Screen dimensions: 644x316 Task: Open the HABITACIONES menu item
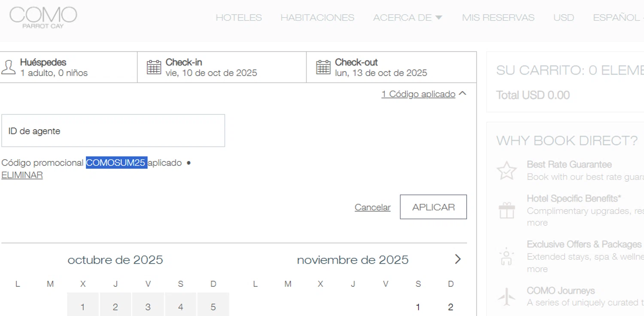coord(317,18)
